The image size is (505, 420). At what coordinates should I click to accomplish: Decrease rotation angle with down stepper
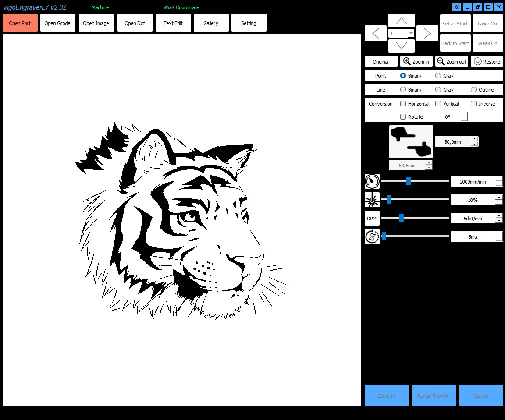[x=464, y=119]
